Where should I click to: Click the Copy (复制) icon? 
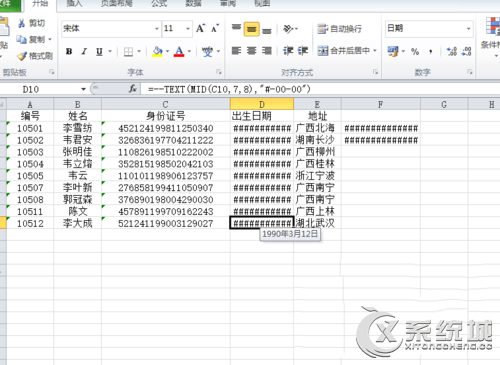point(22,39)
